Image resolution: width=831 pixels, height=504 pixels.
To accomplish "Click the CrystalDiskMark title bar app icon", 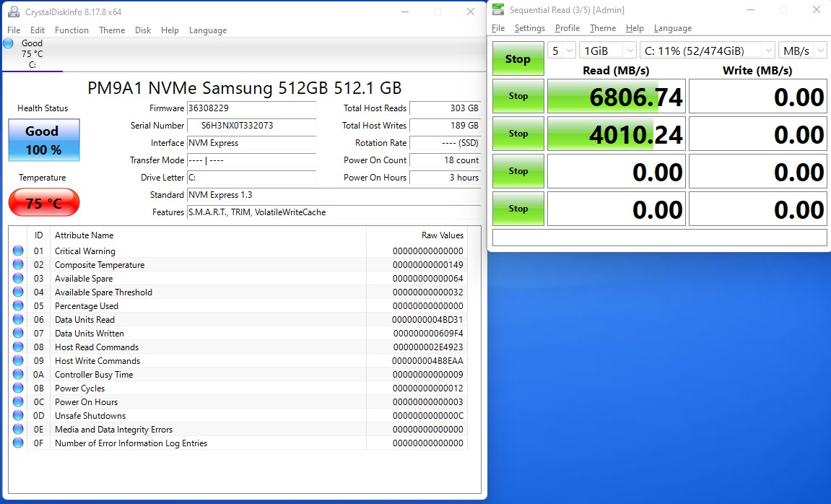I will point(498,9).
